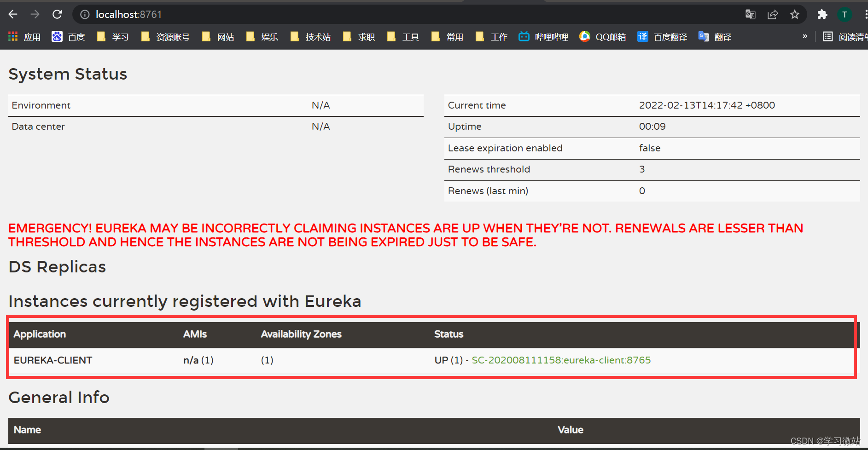The image size is (868, 450).
Task: Open the 百度 bookmark
Action: 69,37
